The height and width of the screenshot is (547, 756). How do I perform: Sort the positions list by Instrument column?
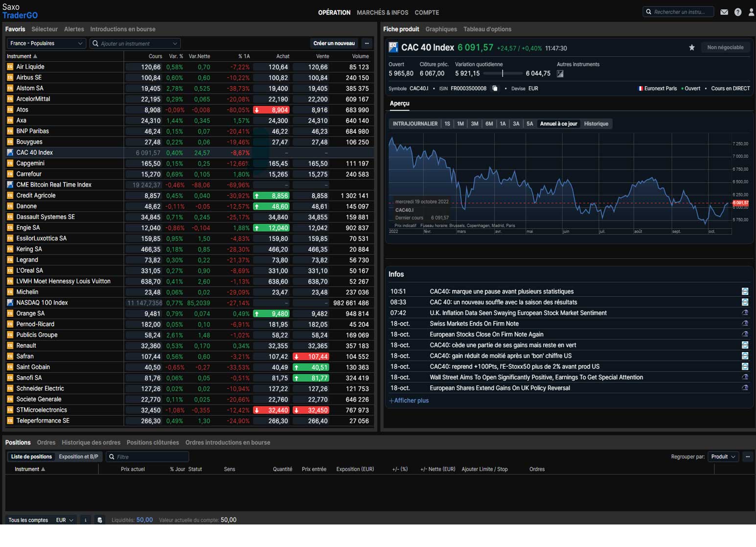30,469
